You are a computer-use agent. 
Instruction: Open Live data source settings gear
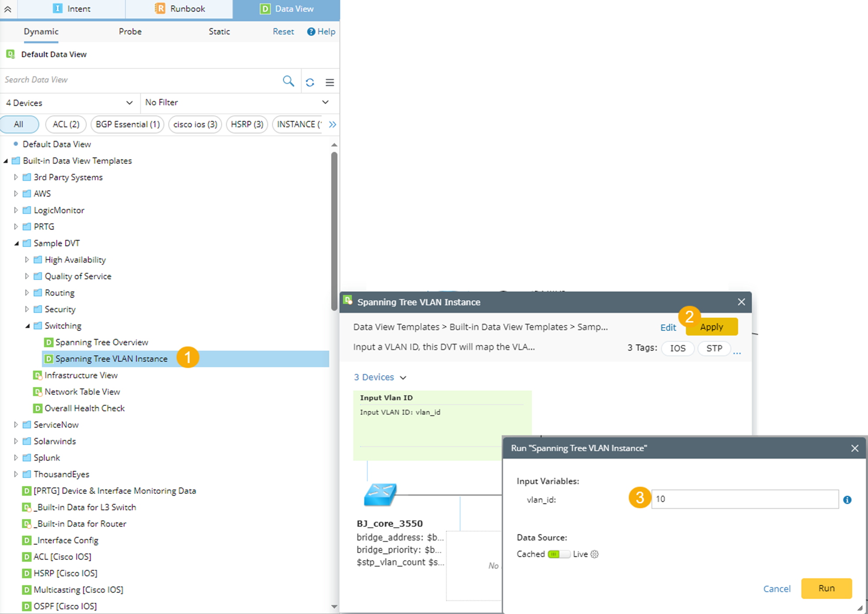pyautogui.click(x=595, y=554)
